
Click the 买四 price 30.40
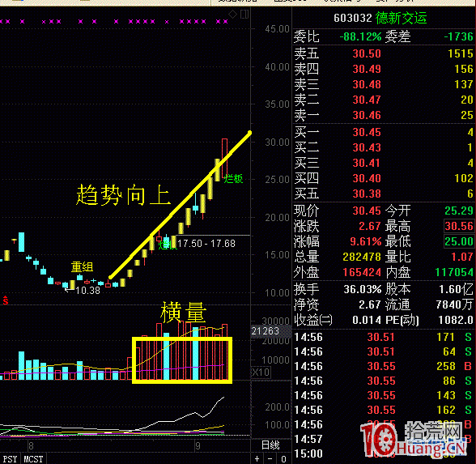click(367, 178)
